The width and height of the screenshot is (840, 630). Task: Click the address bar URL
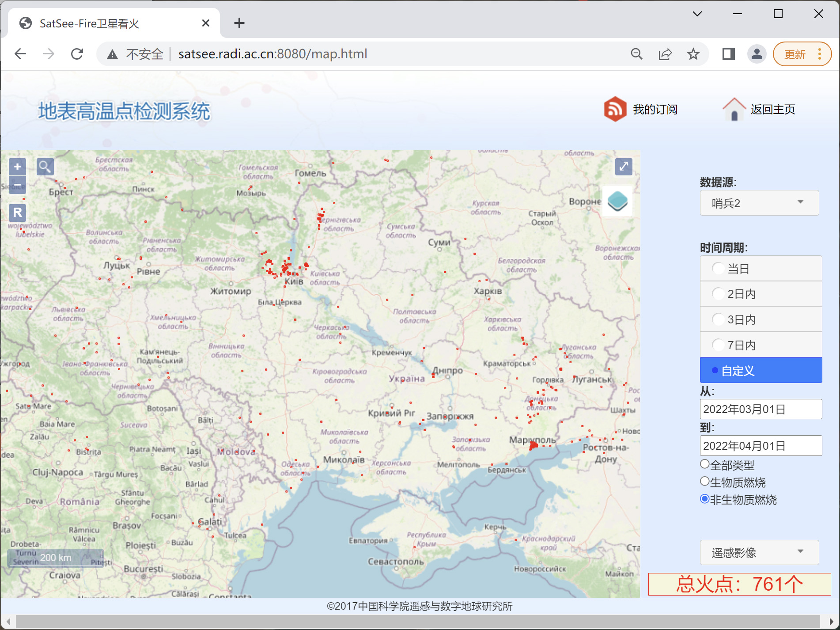click(272, 54)
